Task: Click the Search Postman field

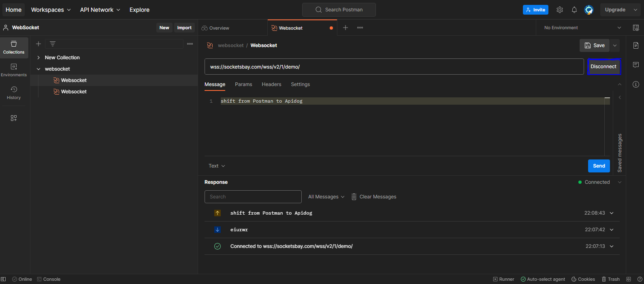Action: (339, 10)
